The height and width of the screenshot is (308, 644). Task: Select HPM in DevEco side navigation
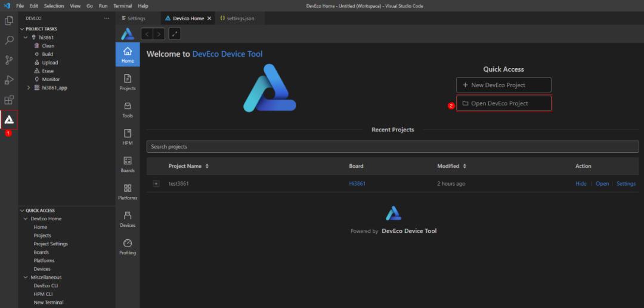click(128, 137)
